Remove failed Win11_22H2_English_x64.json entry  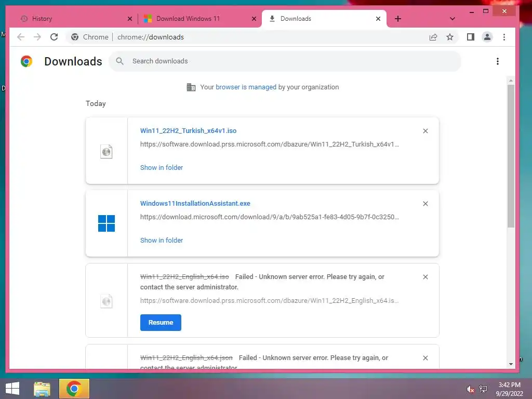(x=425, y=358)
